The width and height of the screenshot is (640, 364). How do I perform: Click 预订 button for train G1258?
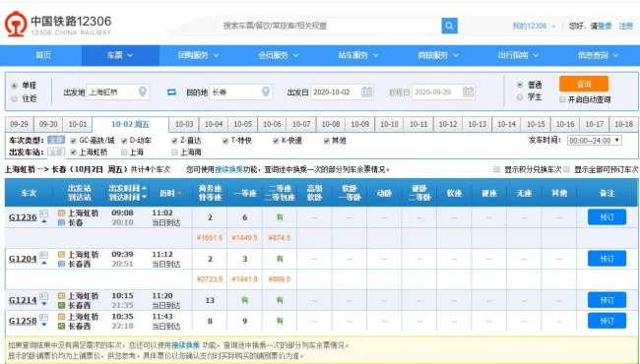(607, 321)
